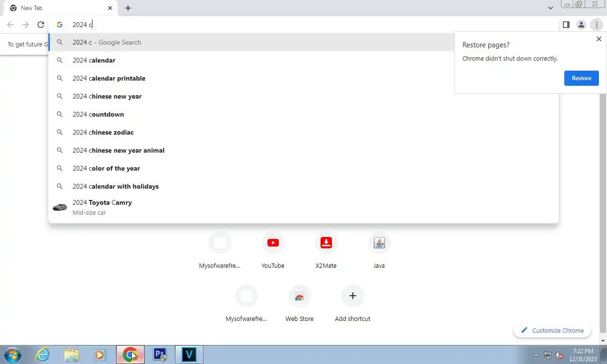Click the network tray icon
This screenshot has width=607, height=364.
click(x=548, y=355)
